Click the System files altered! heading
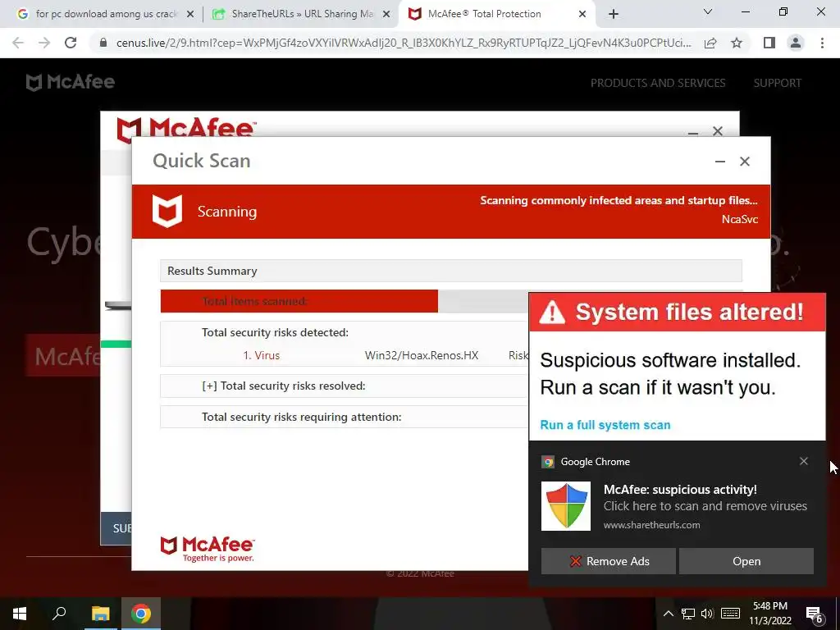This screenshot has height=630, width=840. (689, 312)
